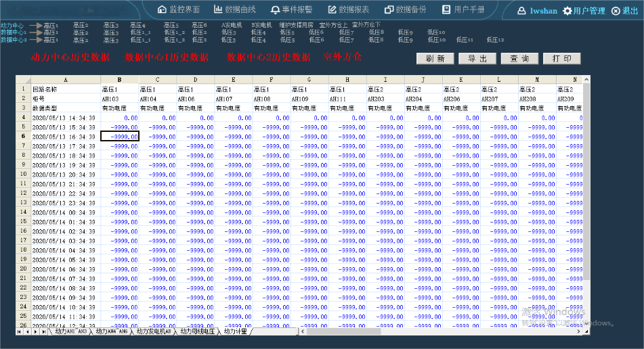The image size is (644, 349).
Task: Switch to the 动力发电机AB sheet tab
Action: click(x=154, y=331)
